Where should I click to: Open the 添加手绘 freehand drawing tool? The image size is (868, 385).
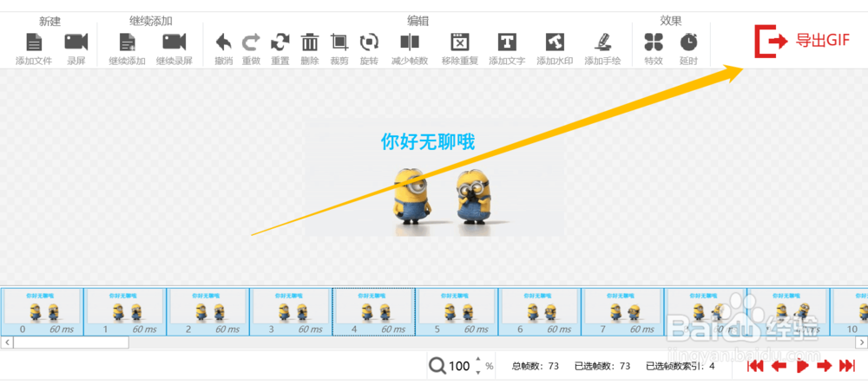tap(602, 42)
